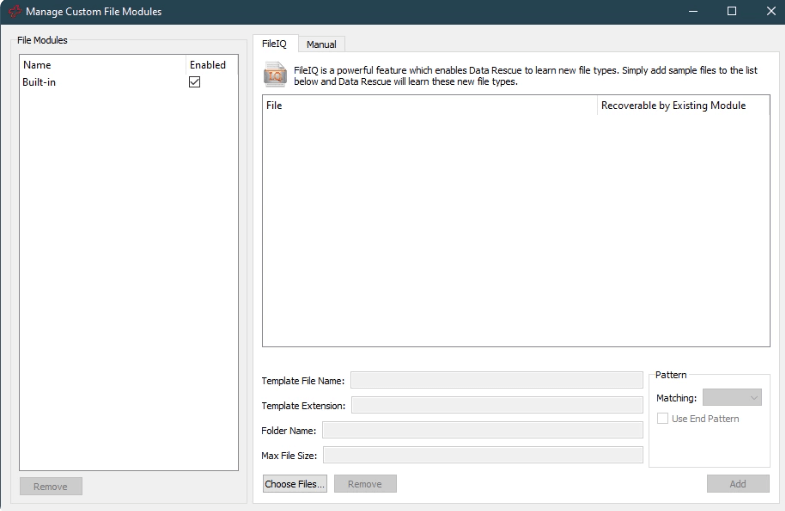Viewport: 785px width, 511px height.
Task: Click the Add button
Action: click(738, 483)
